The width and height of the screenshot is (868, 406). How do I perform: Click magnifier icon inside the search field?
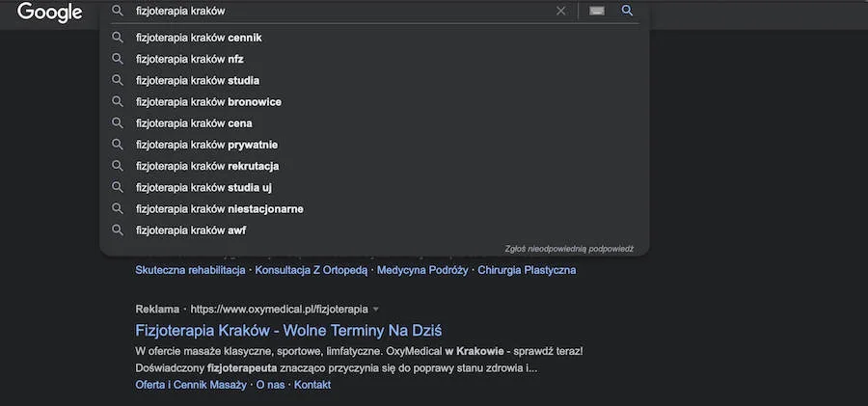(x=118, y=12)
